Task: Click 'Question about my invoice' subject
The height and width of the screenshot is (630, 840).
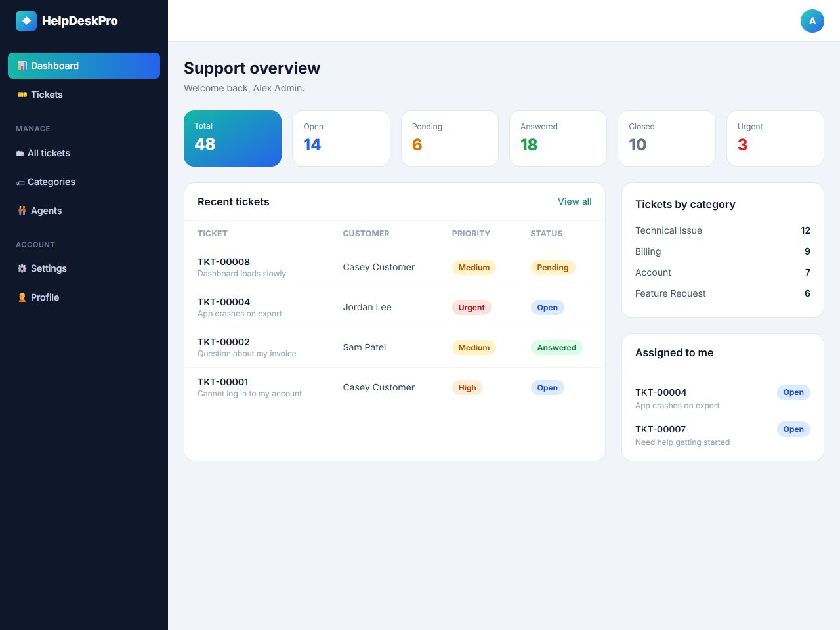Action: 247,354
